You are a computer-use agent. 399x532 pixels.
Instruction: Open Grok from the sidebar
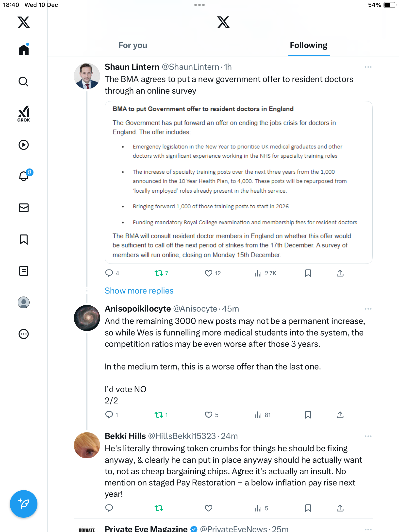coord(24,113)
